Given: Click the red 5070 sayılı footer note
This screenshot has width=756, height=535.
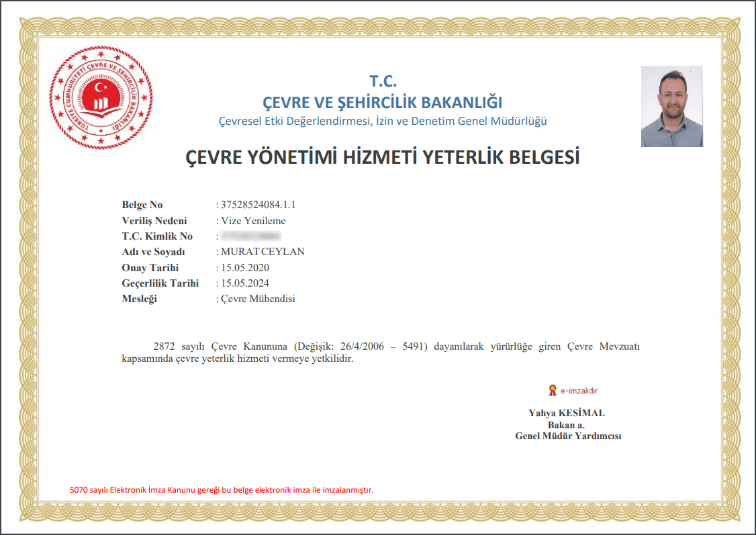Looking at the screenshot, I should 221,490.
